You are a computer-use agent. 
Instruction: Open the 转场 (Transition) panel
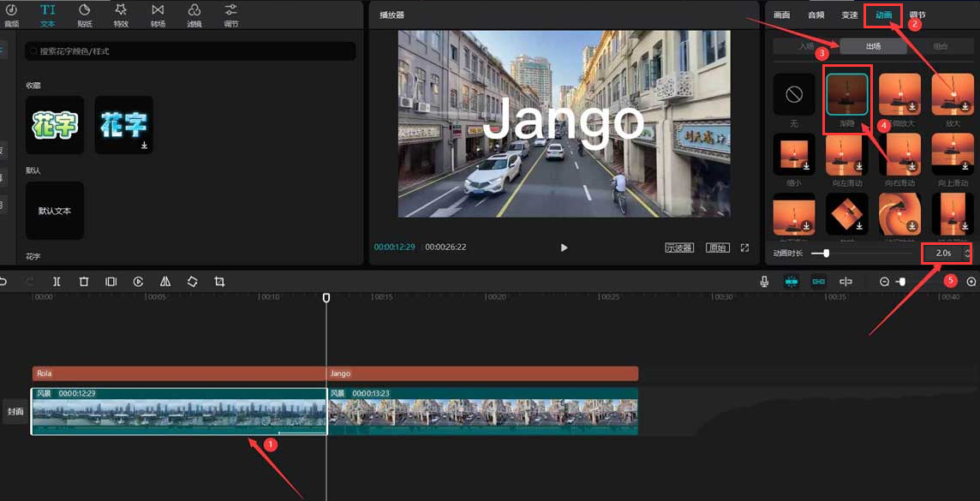[158, 15]
